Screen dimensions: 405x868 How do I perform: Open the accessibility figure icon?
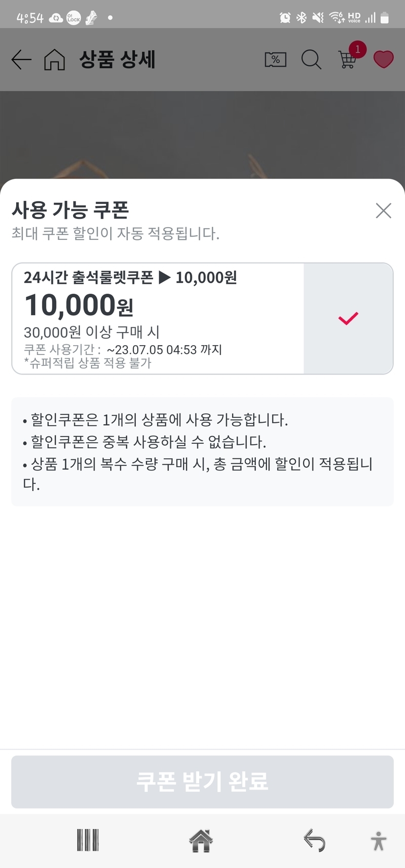click(378, 841)
